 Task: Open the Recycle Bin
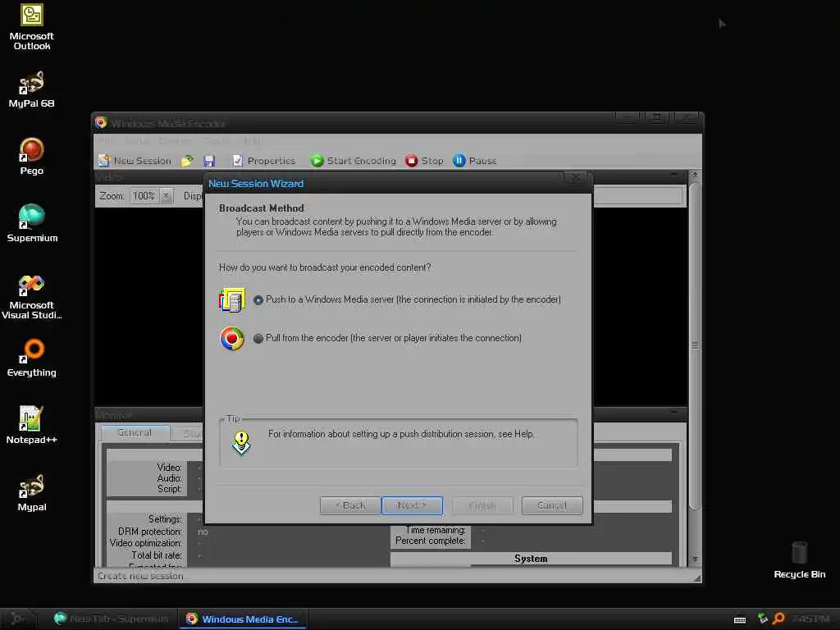click(x=799, y=559)
